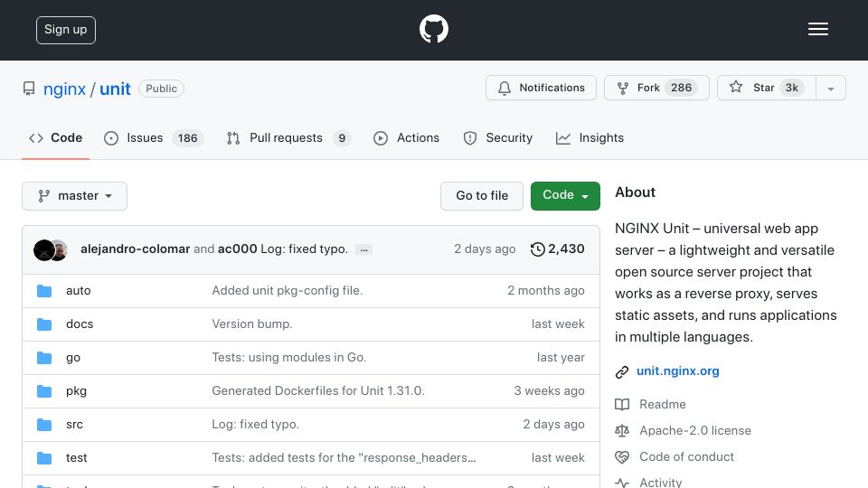868x488 pixels.
Task: Click the history clock icon
Action: click(537, 249)
